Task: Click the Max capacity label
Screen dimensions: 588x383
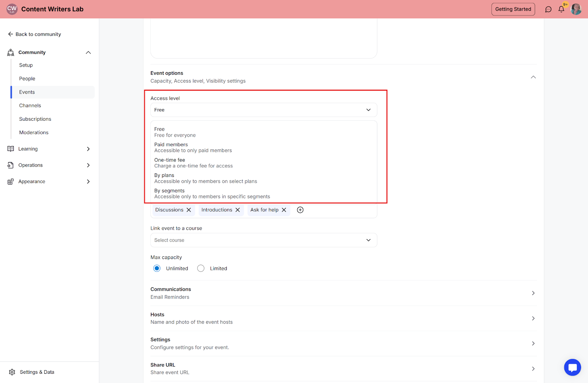Action: [166, 258]
